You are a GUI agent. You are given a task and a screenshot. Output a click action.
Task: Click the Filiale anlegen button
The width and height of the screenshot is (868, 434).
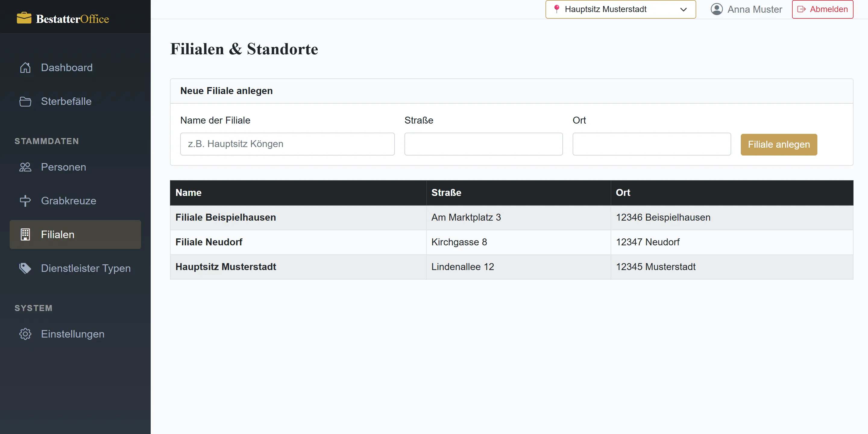779,145
